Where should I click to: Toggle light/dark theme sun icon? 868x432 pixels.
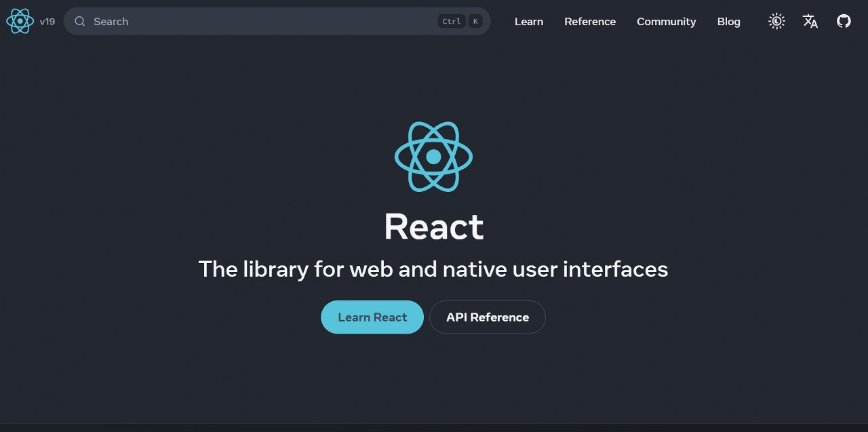[776, 21]
